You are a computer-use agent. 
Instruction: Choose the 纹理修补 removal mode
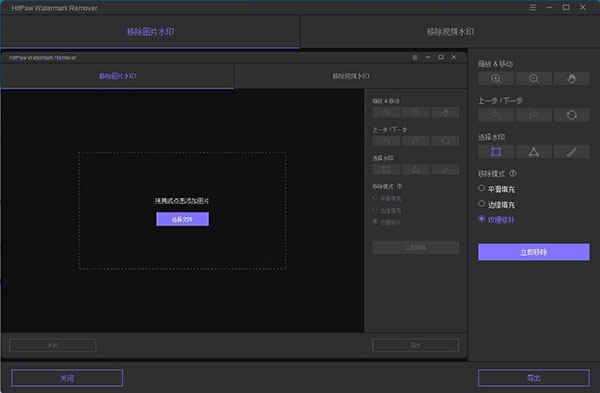coord(497,220)
